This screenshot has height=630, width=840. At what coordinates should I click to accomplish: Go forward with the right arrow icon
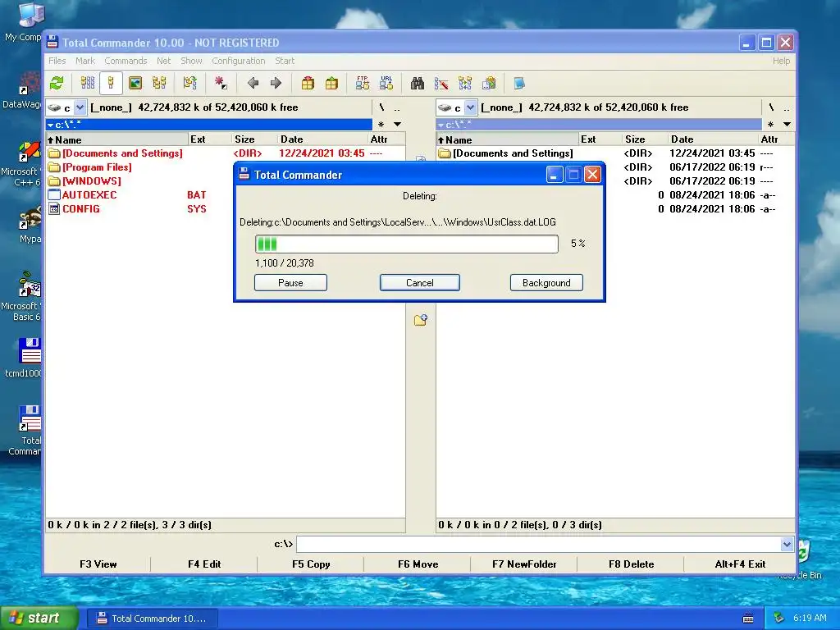point(276,83)
